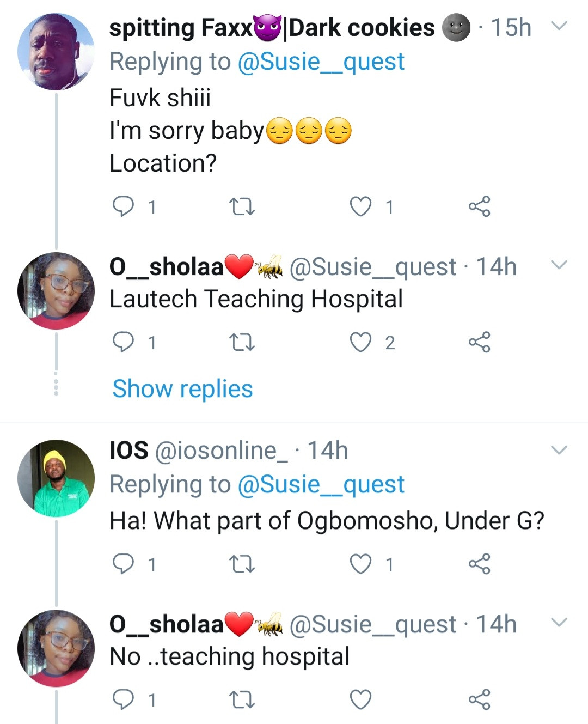
Task: Show replies under Lautech Teaching Hospital tweet
Action: (182, 389)
